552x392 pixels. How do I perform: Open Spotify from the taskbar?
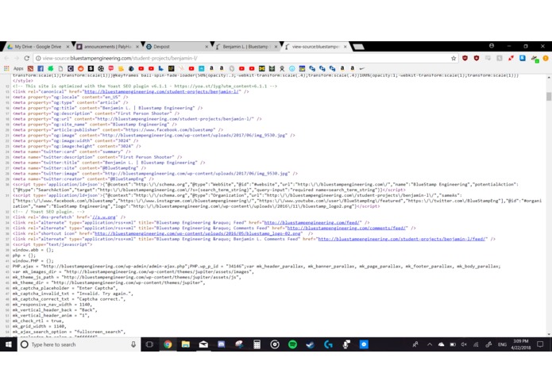(x=292, y=344)
